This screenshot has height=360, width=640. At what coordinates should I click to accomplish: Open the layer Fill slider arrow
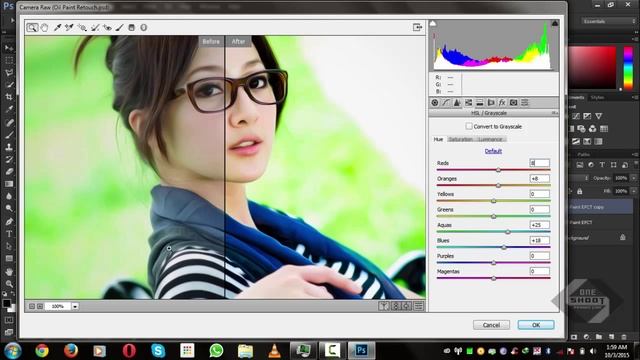[x=633, y=191]
